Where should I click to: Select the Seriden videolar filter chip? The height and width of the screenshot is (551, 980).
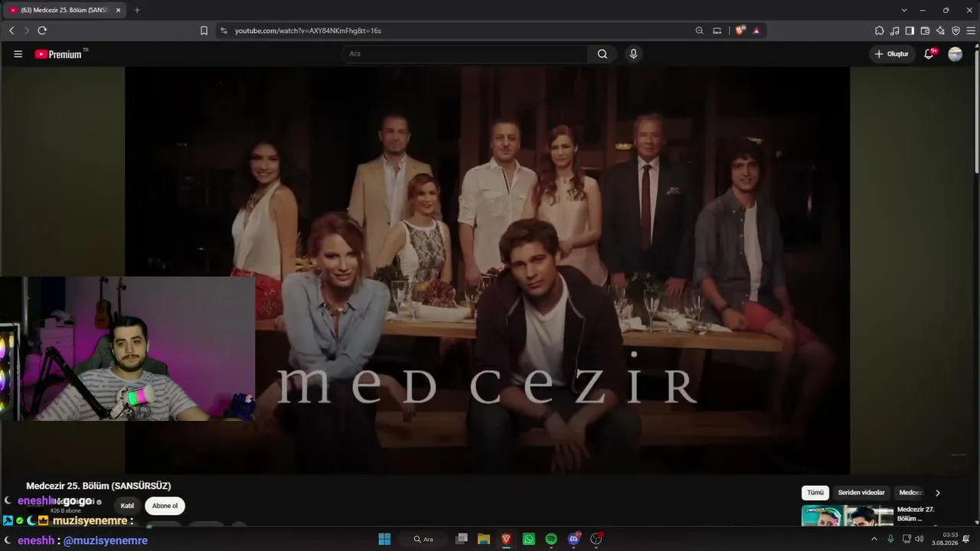pos(861,493)
